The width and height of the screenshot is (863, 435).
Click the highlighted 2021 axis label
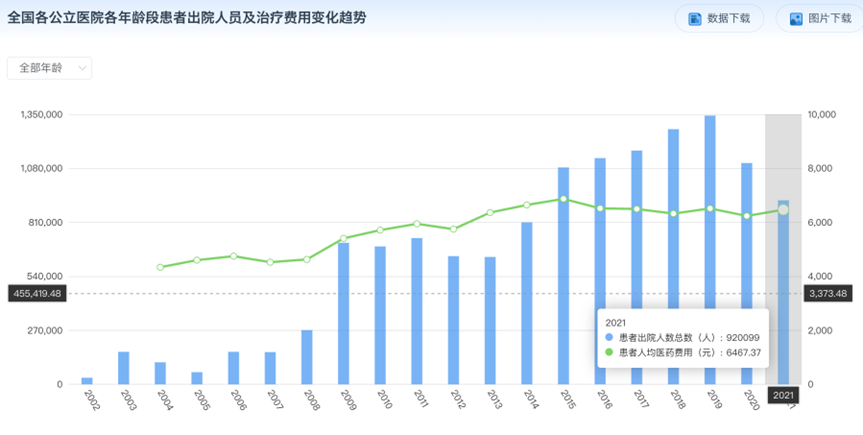(x=783, y=395)
